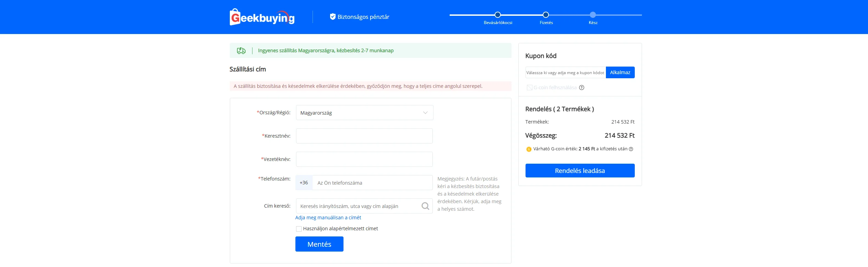Click the address search magnifier icon

[x=425, y=206]
